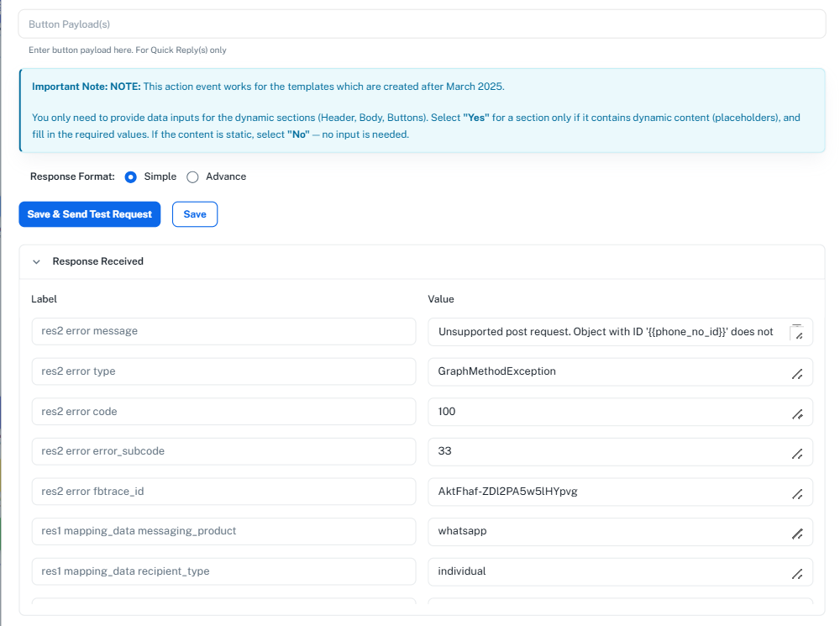840x626 pixels.
Task: Click Save & Send Test Request button
Action: (90, 214)
